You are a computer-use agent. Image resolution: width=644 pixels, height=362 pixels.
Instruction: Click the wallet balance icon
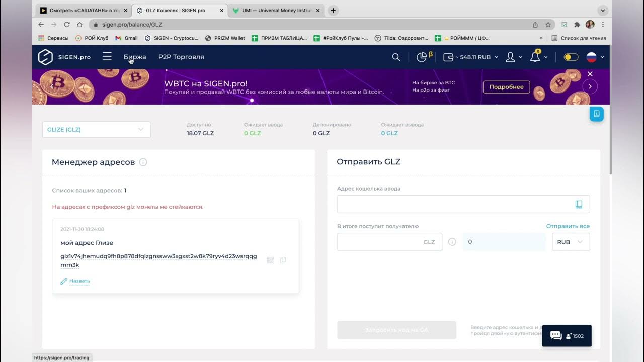pos(448,57)
